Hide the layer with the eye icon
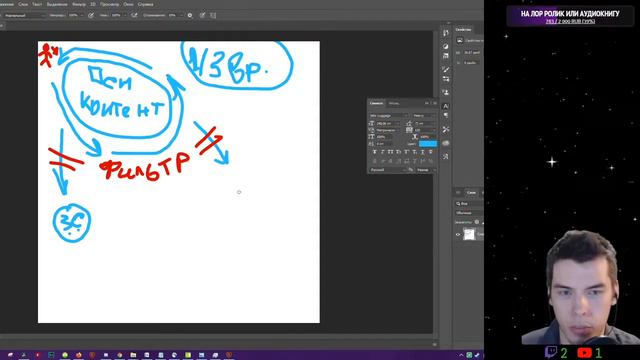Image resolution: width=640 pixels, height=360 pixels. [x=458, y=235]
